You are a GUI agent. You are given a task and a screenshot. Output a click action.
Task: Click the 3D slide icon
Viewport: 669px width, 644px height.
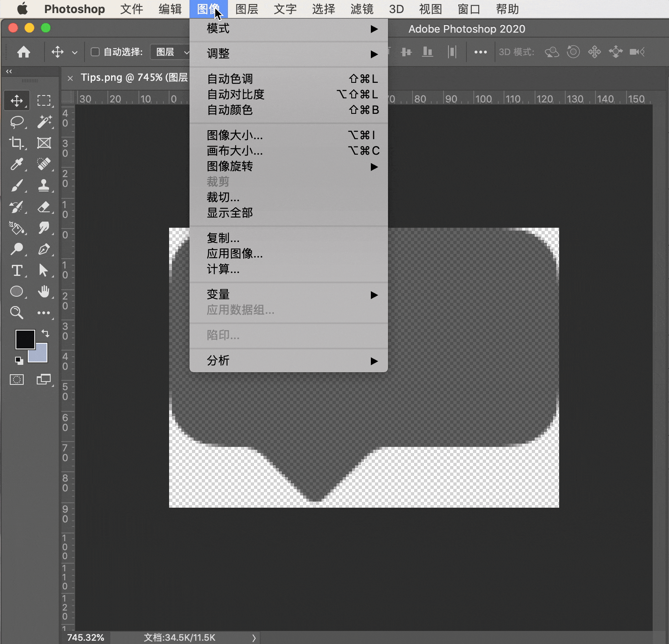(615, 52)
